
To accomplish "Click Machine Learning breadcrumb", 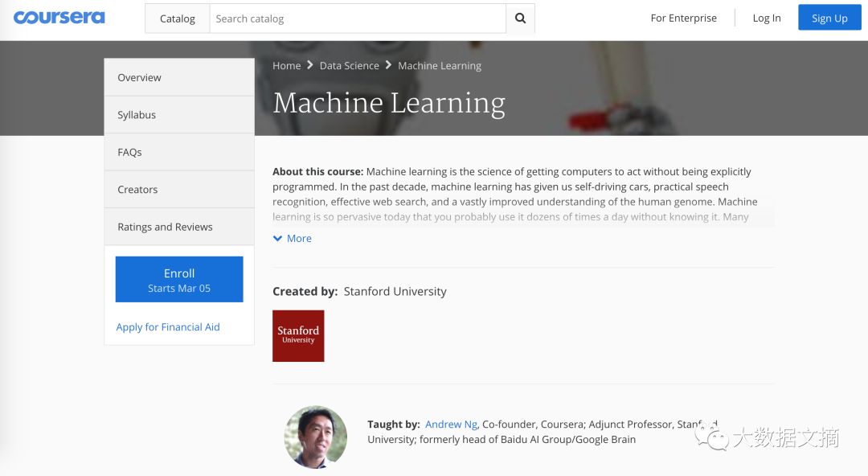I will [440, 65].
